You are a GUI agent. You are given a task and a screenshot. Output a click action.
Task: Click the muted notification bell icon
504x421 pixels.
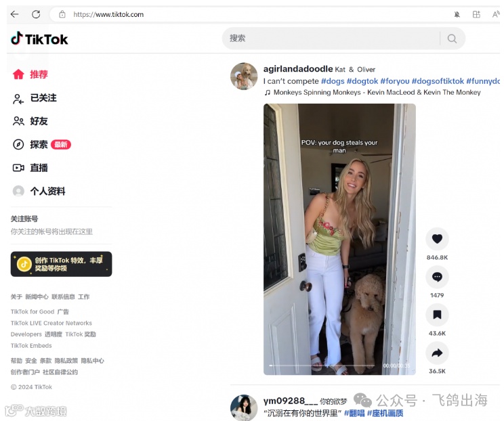coord(457,14)
